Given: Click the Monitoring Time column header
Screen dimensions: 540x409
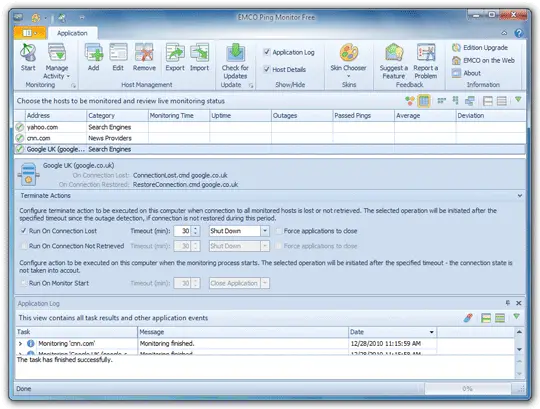Looking at the screenshot, I should pyautogui.click(x=179, y=115).
